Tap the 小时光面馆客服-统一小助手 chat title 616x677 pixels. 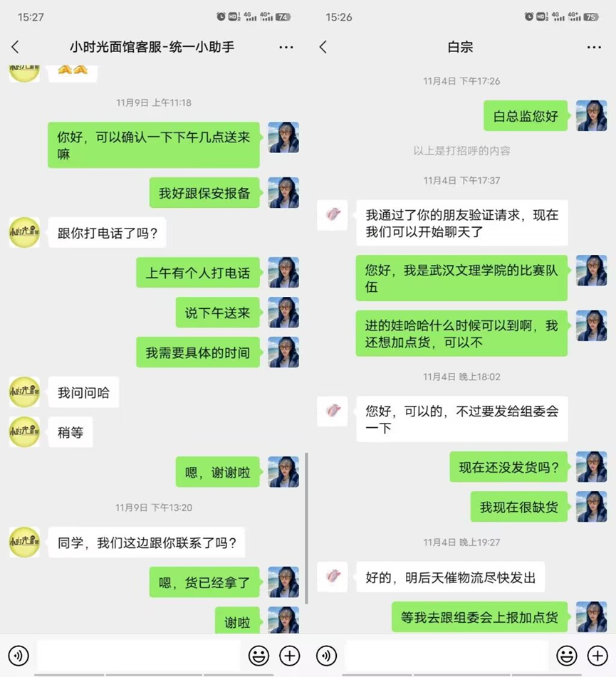(x=152, y=47)
